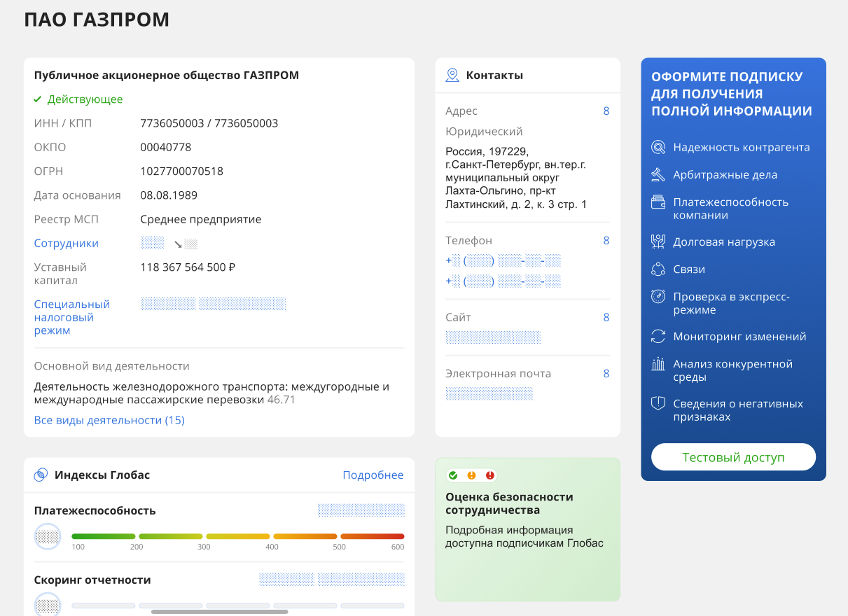848x616 pixels.
Task: Click the Долговая нагрузка label
Action: tap(724, 242)
